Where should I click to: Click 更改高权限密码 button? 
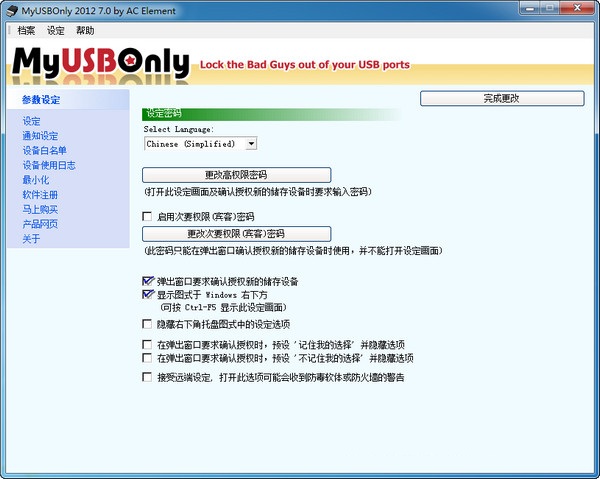(x=236, y=175)
